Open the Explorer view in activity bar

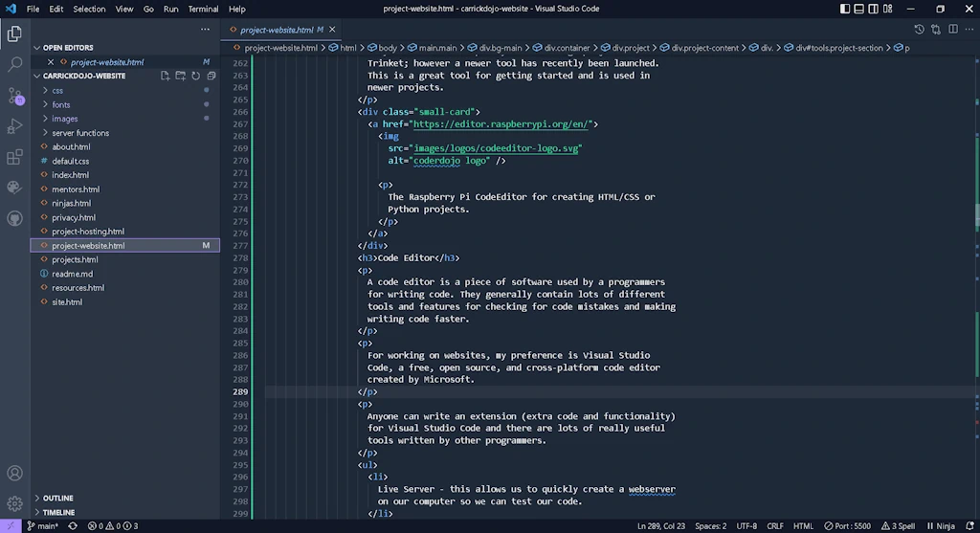coord(14,33)
